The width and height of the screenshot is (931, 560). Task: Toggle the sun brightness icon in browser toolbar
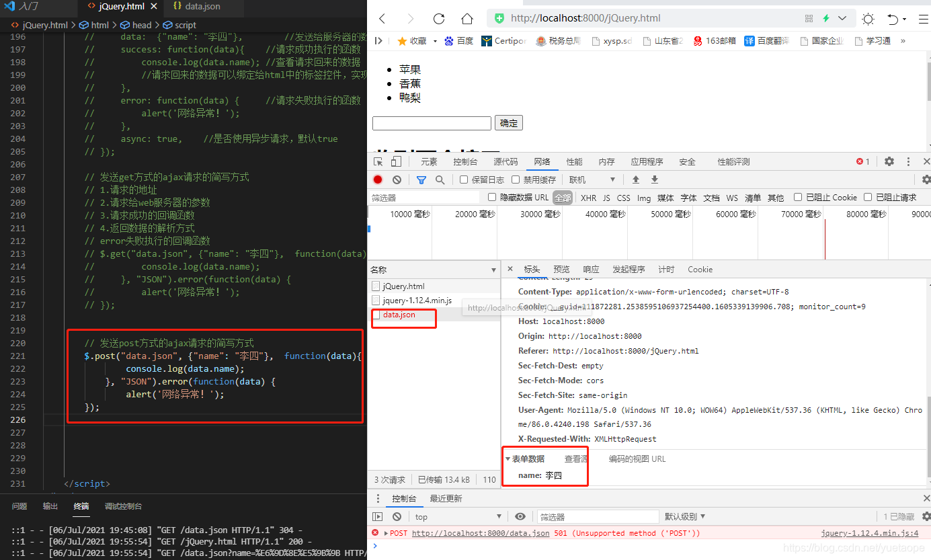click(868, 19)
